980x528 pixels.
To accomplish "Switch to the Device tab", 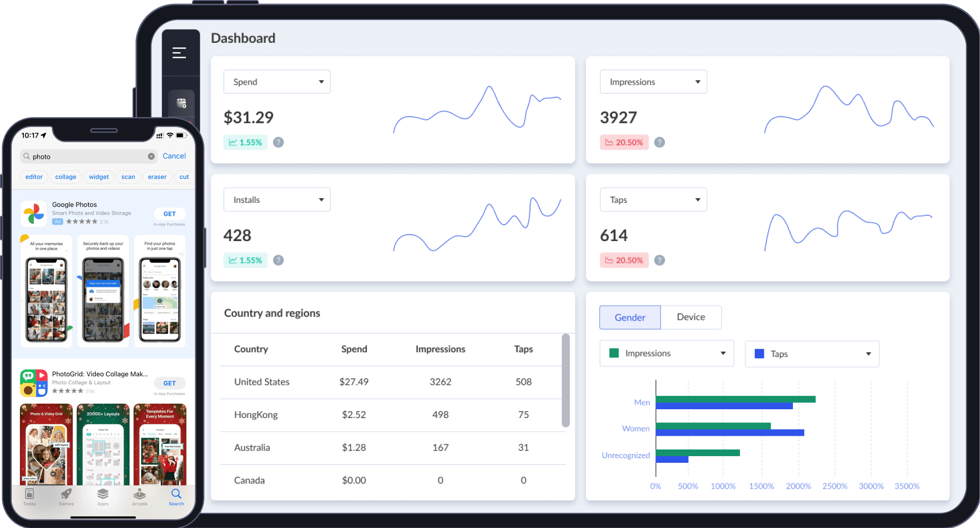I will (691, 317).
